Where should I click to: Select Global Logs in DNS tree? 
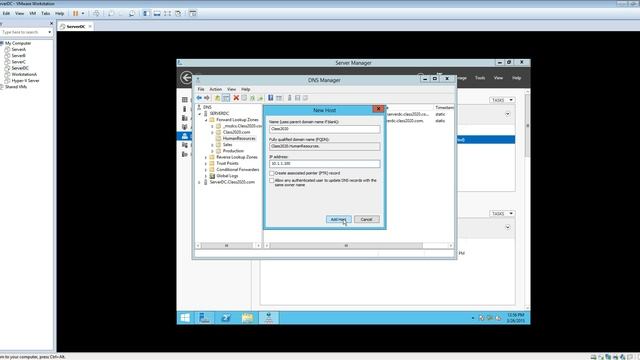click(x=227, y=176)
